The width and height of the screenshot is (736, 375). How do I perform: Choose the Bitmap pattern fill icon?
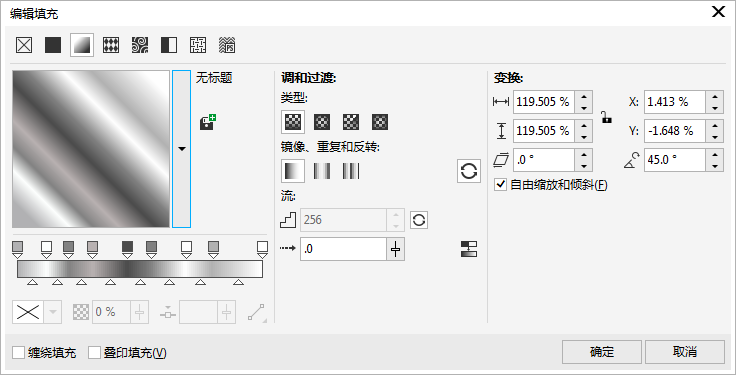click(x=140, y=46)
